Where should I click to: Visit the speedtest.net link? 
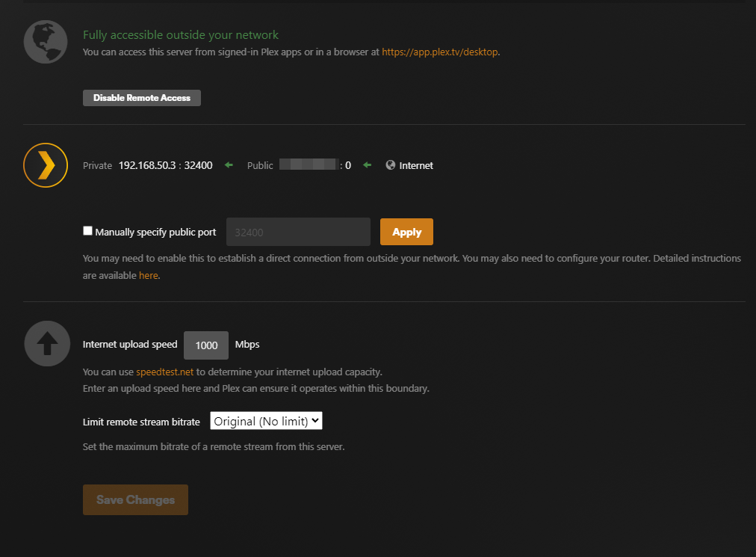click(x=164, y=371)
